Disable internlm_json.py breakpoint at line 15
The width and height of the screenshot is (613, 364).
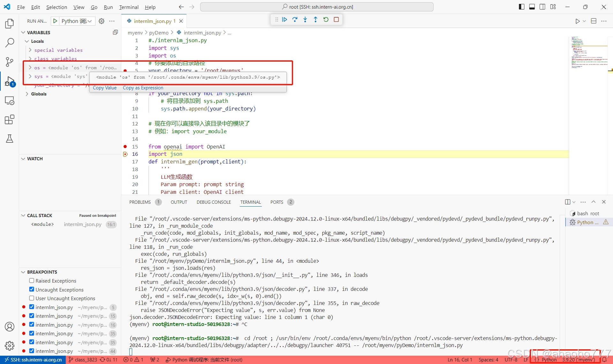tap(32, 316)
